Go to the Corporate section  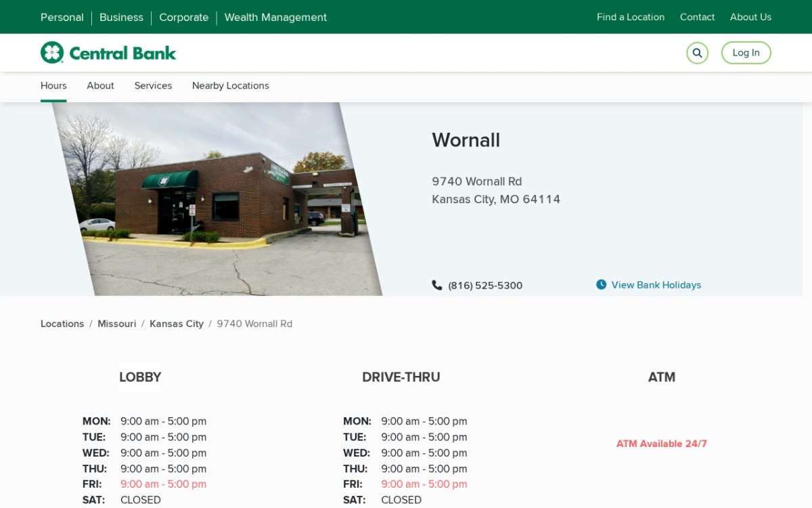pyautogui.click(x=183, y=18)
